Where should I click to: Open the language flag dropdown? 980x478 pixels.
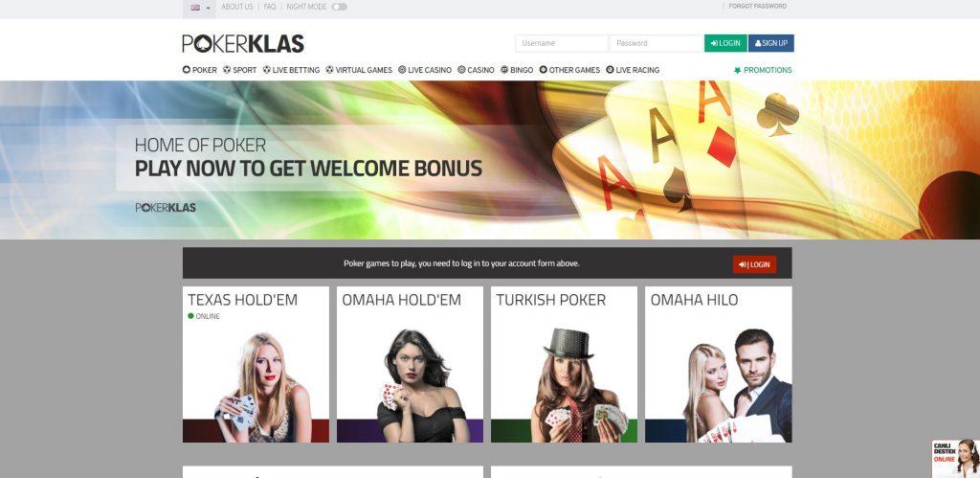(199, 8)
